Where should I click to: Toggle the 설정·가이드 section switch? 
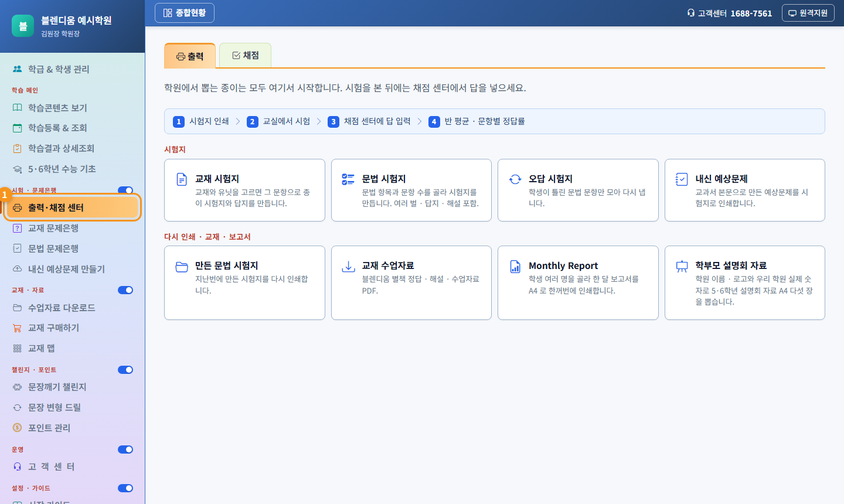point(125,488)
